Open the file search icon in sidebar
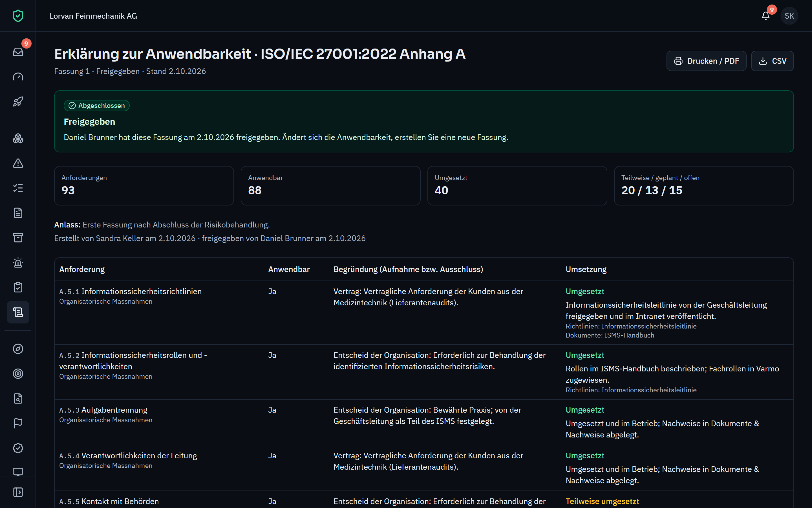The width and height of the screenshot is (812, 508). tap(18, 399)
